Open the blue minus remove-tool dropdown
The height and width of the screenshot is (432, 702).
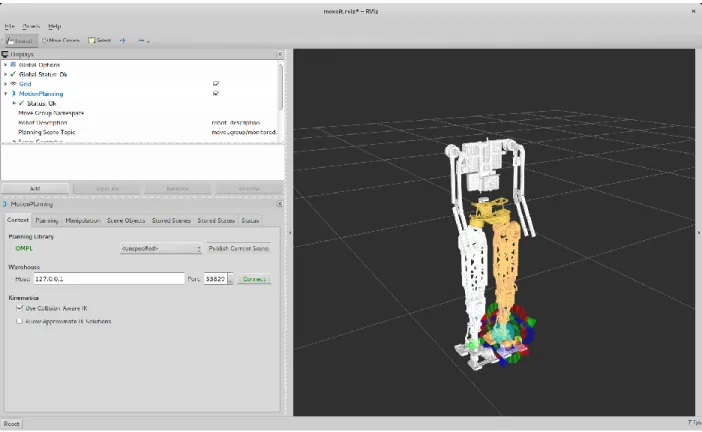143,41
